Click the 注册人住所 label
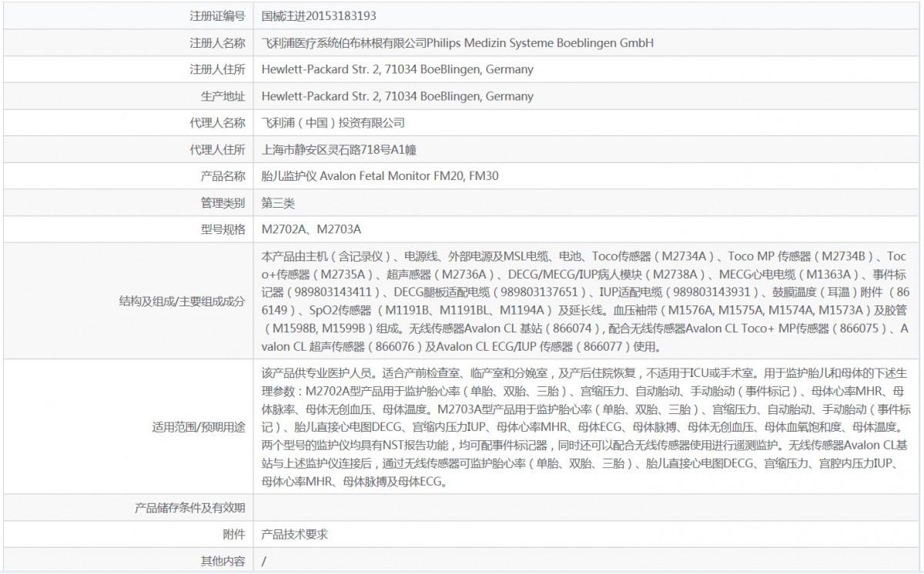This screenshot has width=924, height=574. click(218, 69)
